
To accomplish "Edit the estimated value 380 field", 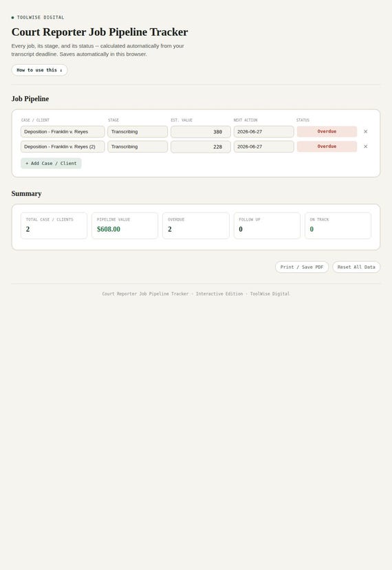I will pyautogui.click(x=201, y=131).
